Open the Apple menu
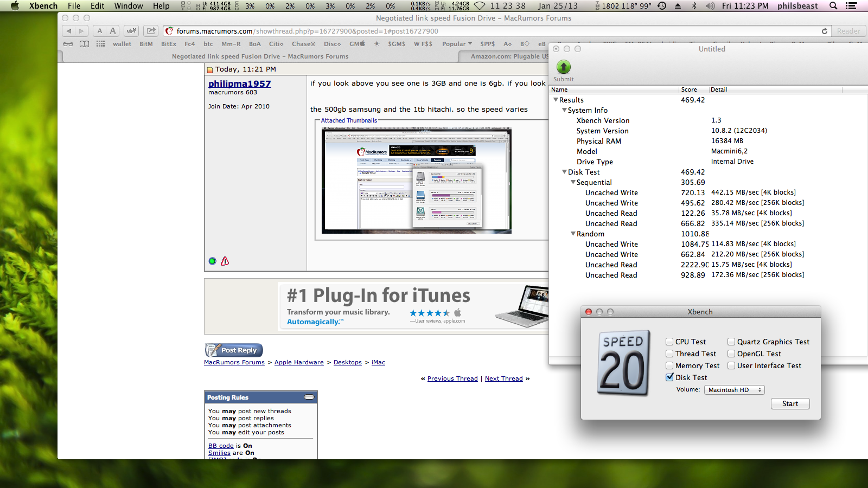Screen dimensions: 868x488 point(15,6)
